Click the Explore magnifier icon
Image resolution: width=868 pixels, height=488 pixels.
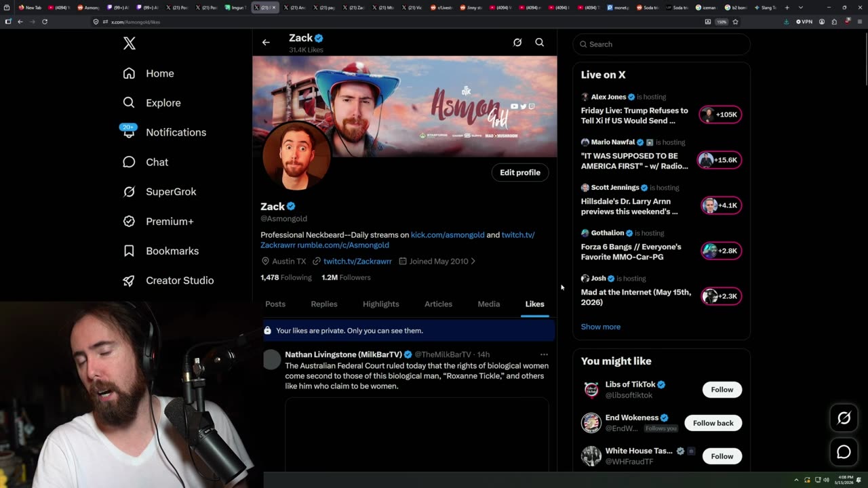coord(129,103)
